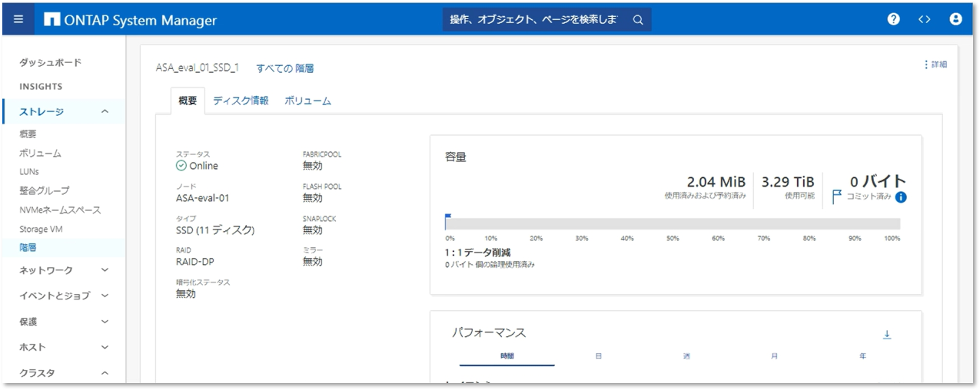Click the 3.29 TiB available value
Screen dimensions: 980x390
(788, 182)
